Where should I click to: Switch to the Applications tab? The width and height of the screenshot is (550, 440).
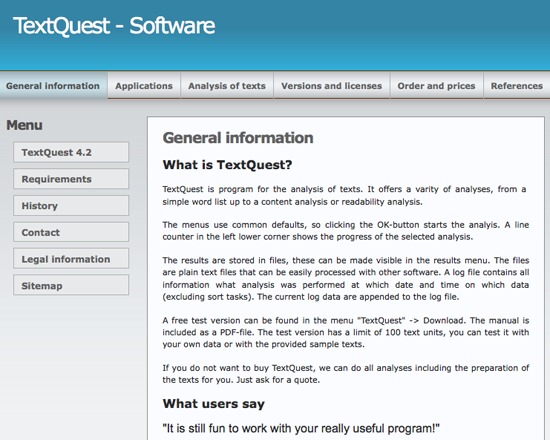[144, 86]
